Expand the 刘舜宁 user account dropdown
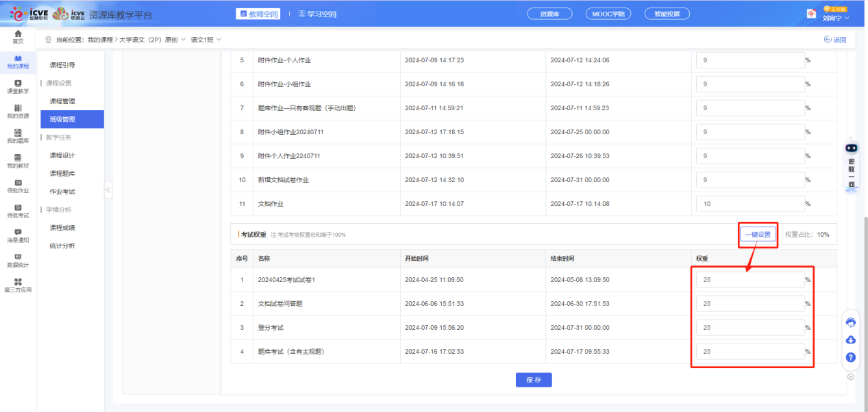Screen dimensions: 868x412 click(x=836, y=18)
